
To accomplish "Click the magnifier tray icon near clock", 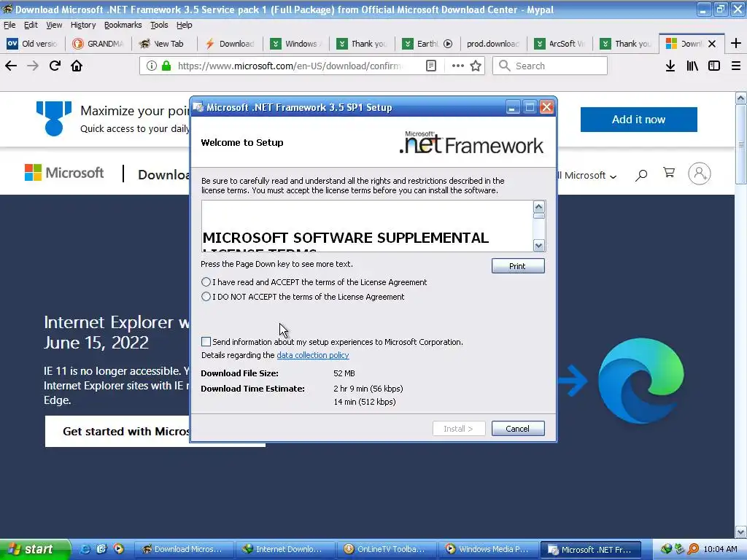I will click(x=694, y=549).
